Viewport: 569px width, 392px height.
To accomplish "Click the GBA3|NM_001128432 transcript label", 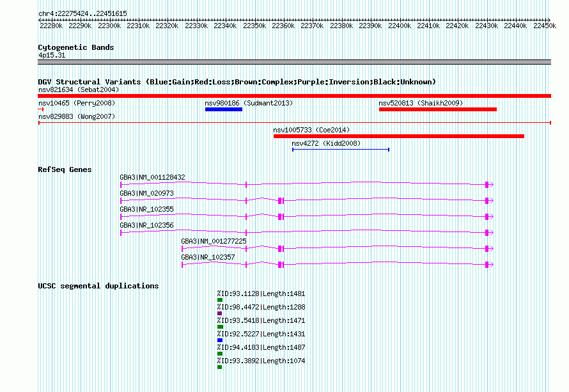I will 152,177.
